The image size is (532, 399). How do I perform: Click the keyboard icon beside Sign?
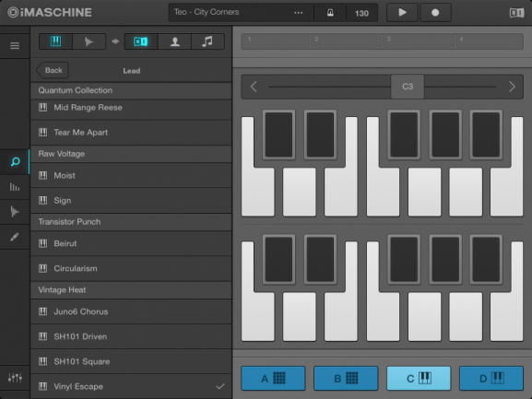coord(42,200)
